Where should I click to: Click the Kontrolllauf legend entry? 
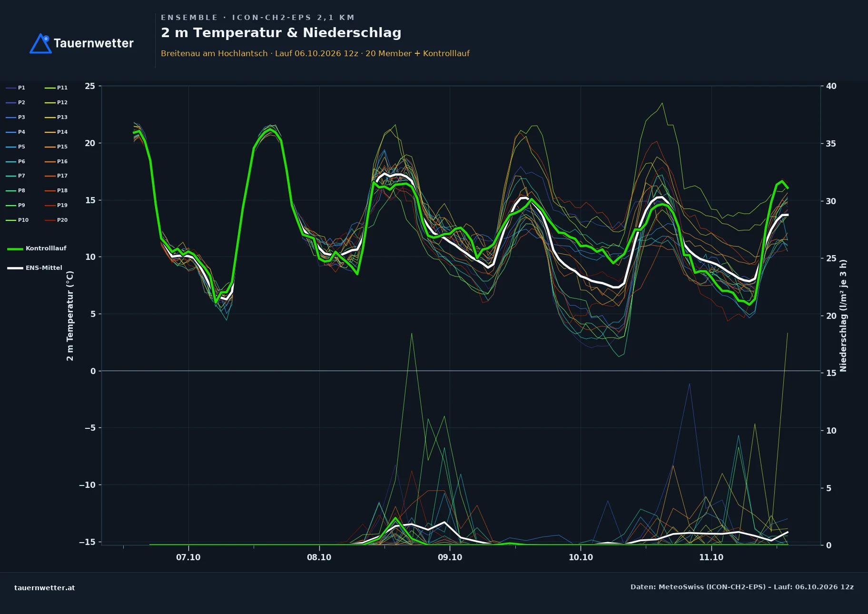(37, 248)
